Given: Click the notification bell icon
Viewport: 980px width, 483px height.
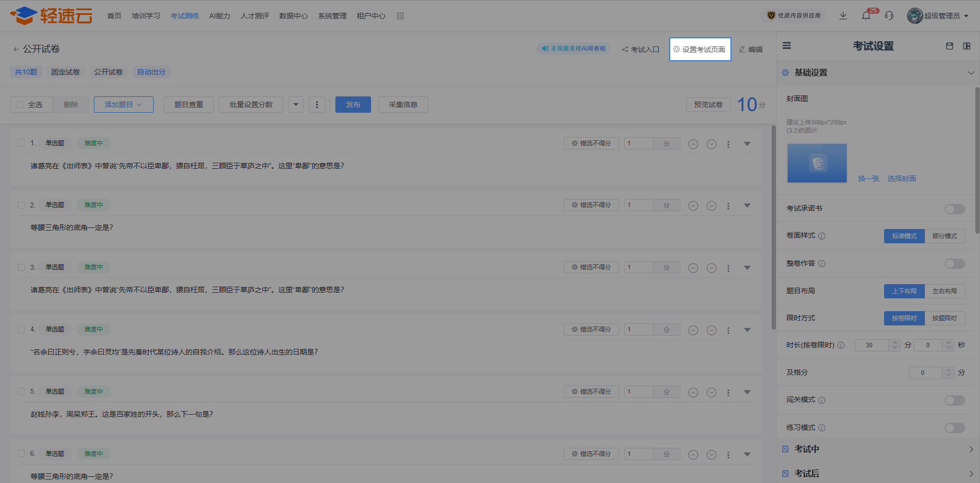Looking at the screenshot, I should [x=866, y=16].
